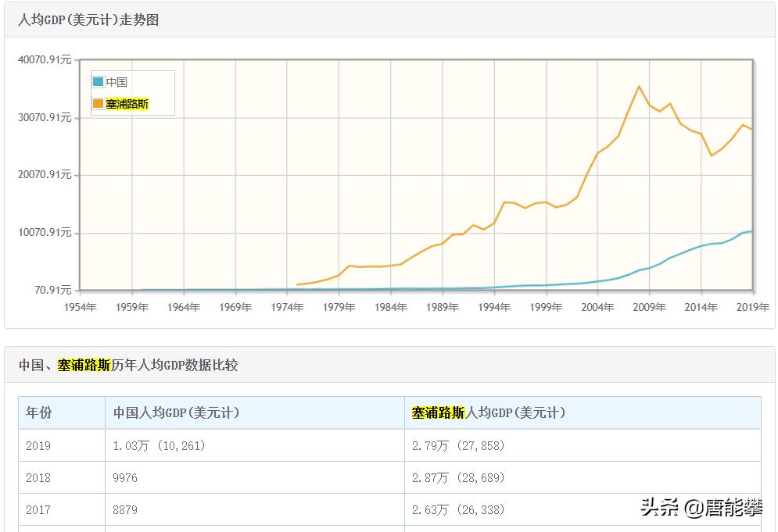The width and height of the screenshot is (778, 532).
Task: Click the 2009年 x-axis label
Action: 649,307
